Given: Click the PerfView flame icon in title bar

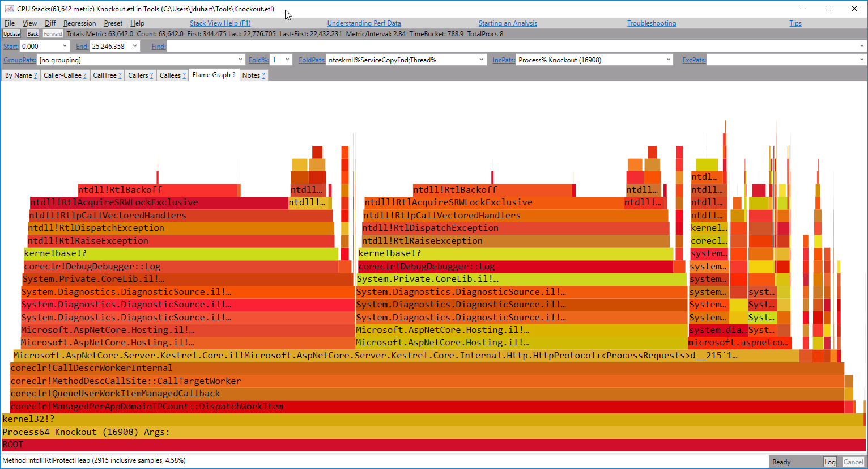Looking at the screenshot, I should [9, 9].
